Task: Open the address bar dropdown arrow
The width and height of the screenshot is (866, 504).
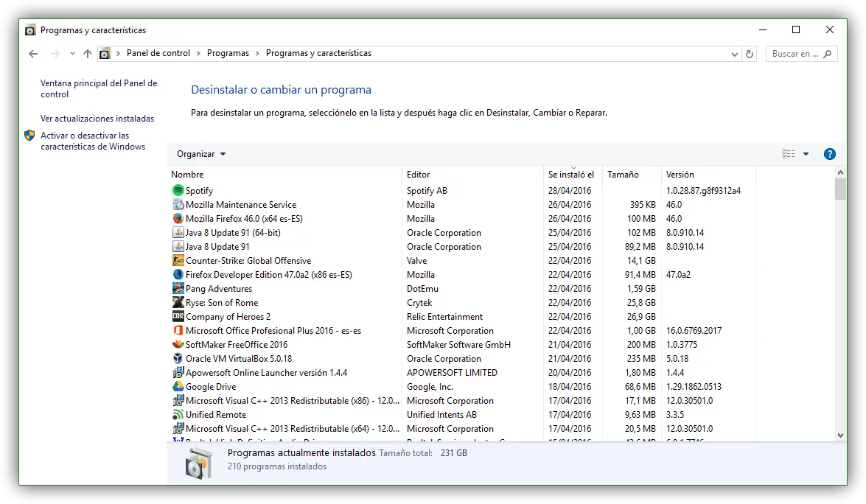Action: pos(734,54)
